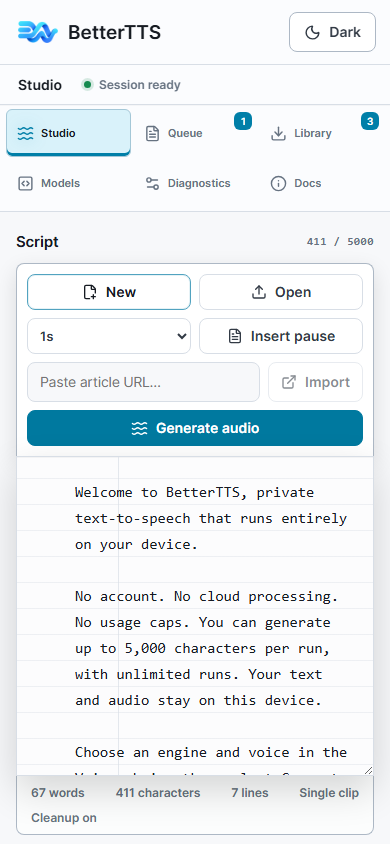Screen dimensions: 390x844
Task: Click the green Session ready indicator
Action: 87,85
